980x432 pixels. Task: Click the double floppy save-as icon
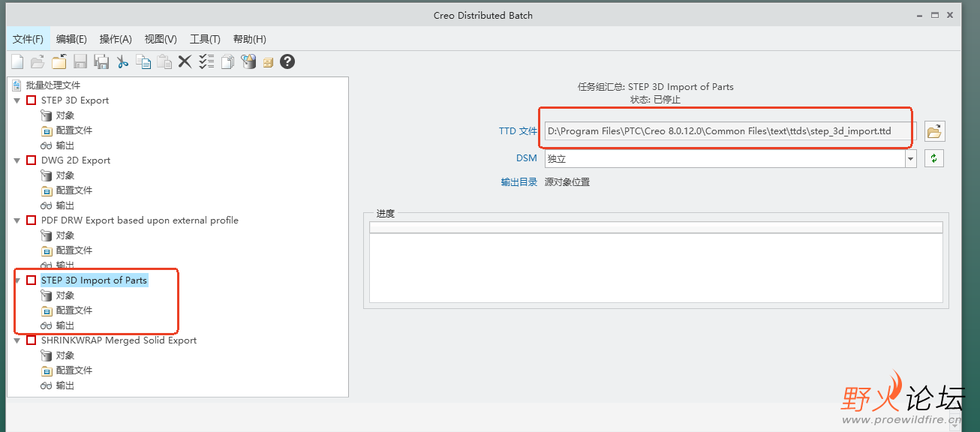tap(101, 61)
